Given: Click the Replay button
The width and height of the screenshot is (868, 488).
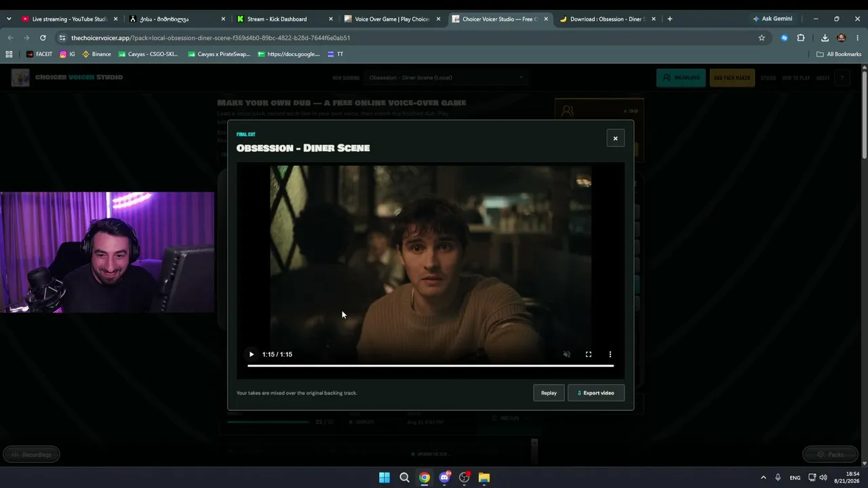Looking at the screenshot, I should point(549,393).
